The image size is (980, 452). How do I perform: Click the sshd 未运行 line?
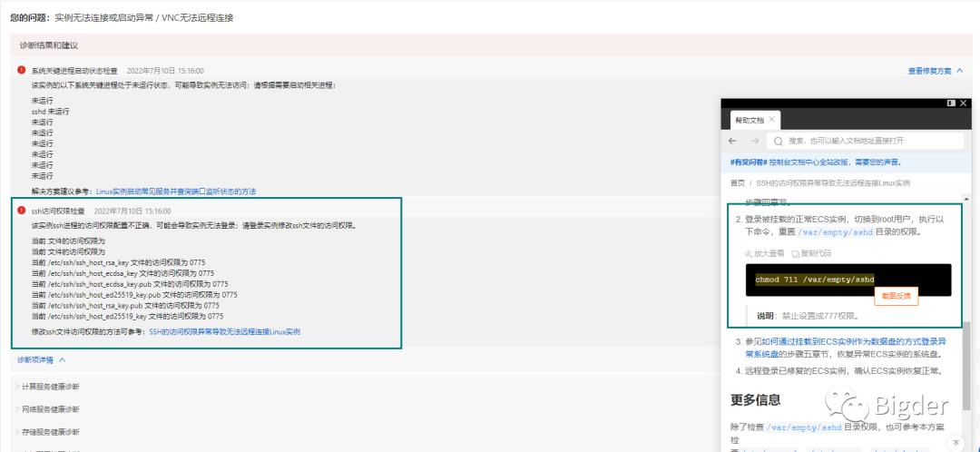tap(51, 112)
